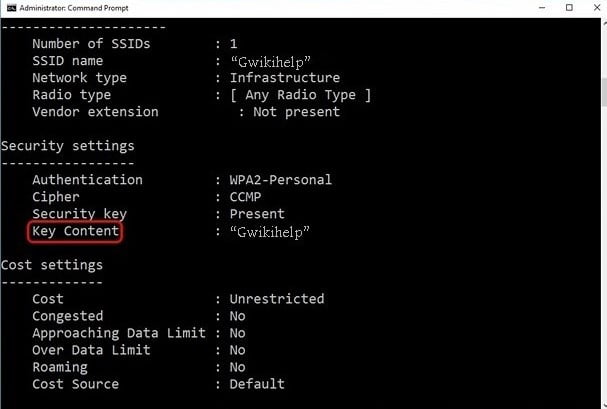Image resolution: width=607 pixels, height=409 pixels.
Task: Click the CCMP cipher value
Action: tap(245, 197)
